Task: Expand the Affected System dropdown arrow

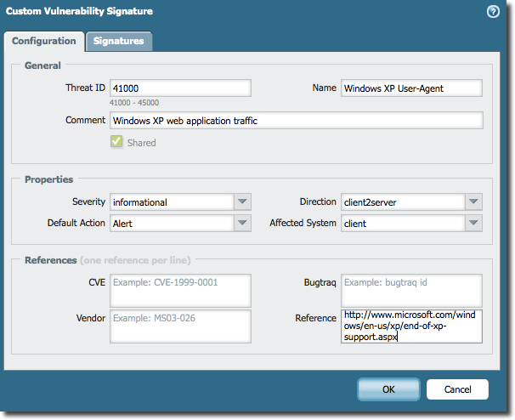Action: (473, 223)
